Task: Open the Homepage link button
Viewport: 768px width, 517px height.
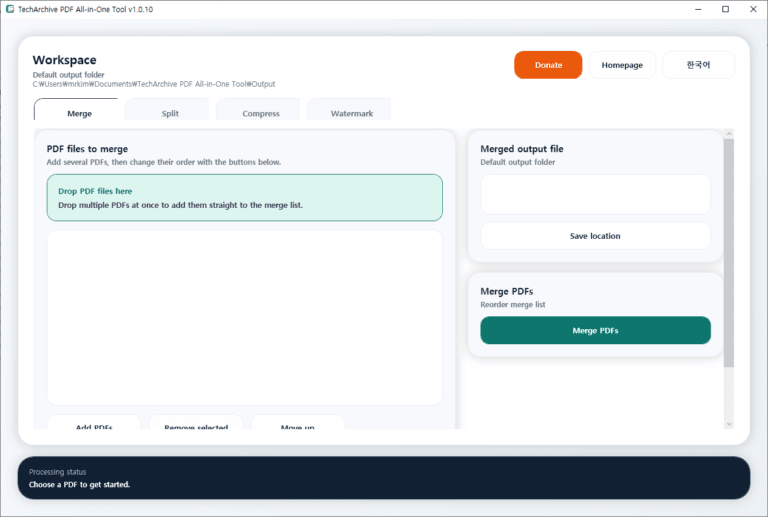Action: tap(622, 65)
